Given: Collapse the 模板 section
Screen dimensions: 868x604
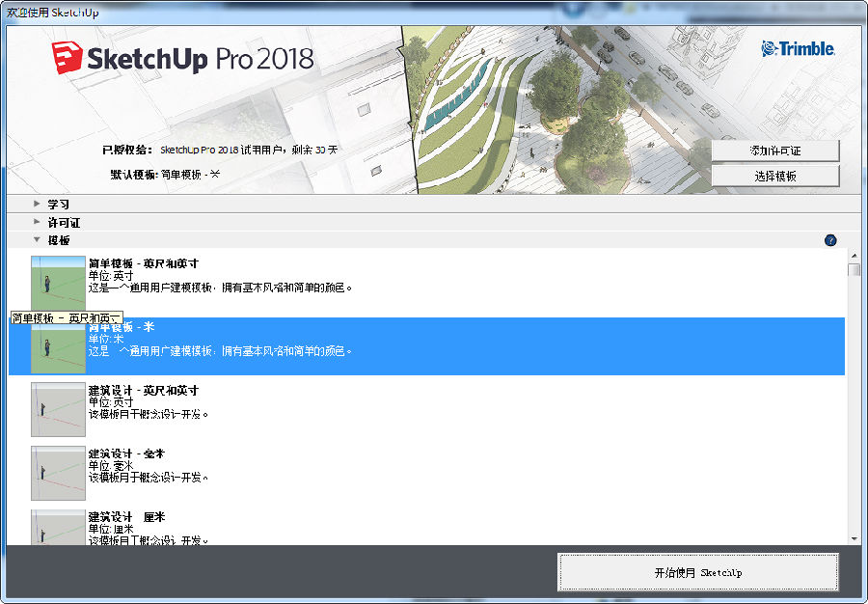Looking at the screenshot, I should coord(37,239).
